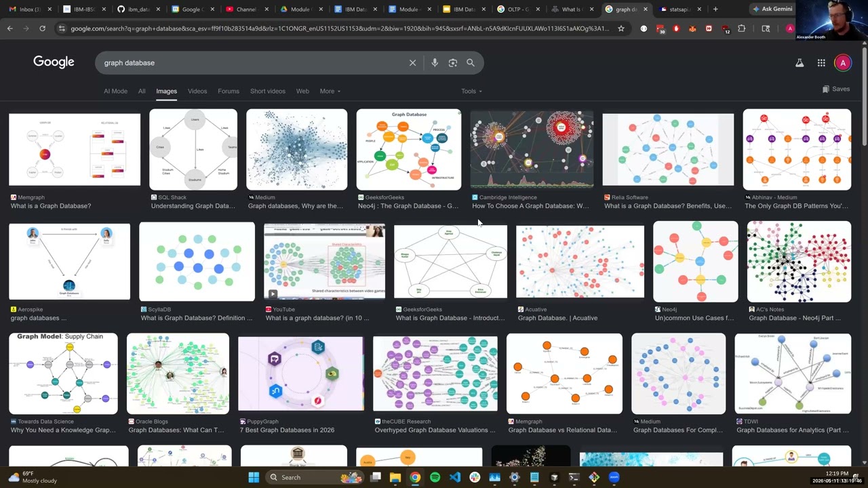Switch to the Inbox browser tab

click(x=30, y=9)
